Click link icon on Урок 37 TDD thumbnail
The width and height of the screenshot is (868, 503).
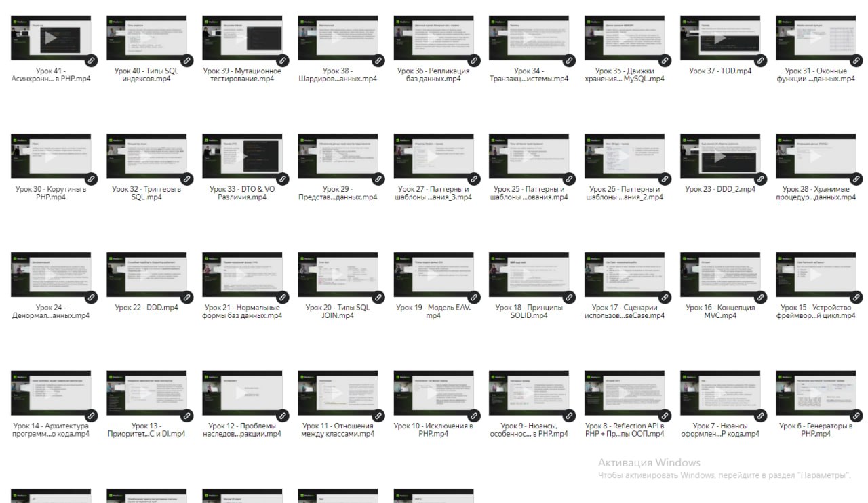[760, 60]
